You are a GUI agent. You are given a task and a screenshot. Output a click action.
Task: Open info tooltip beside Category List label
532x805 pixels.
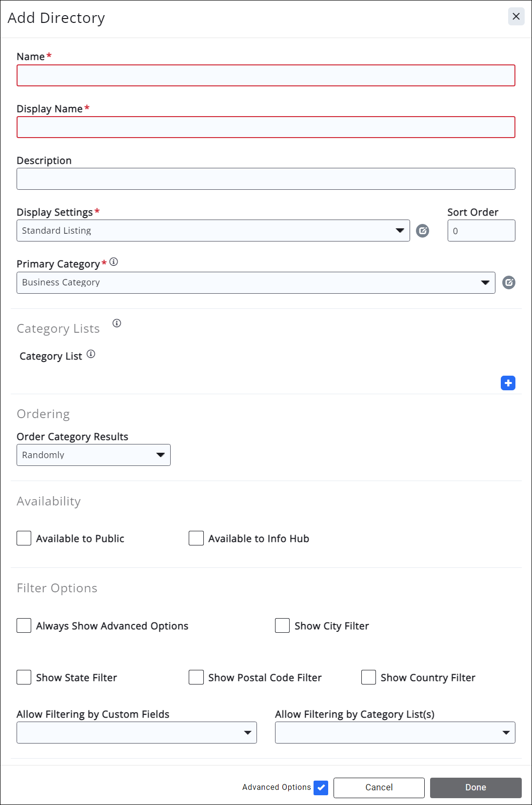coord(91,354)
